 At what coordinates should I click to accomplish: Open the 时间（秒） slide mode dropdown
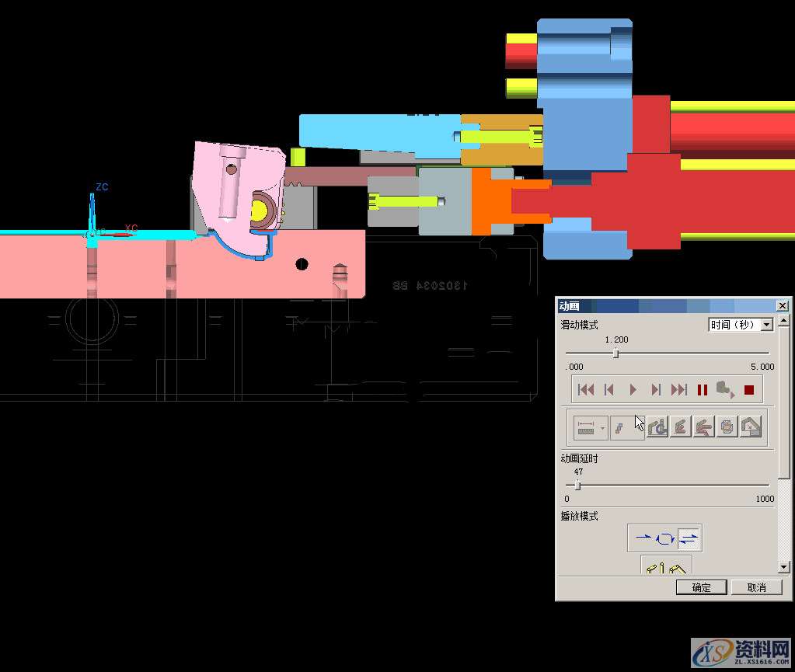tap(766, 325)
